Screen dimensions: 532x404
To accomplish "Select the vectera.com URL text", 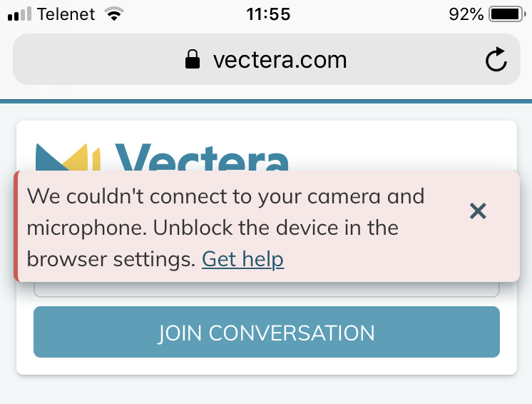I will tap(280, 60).
